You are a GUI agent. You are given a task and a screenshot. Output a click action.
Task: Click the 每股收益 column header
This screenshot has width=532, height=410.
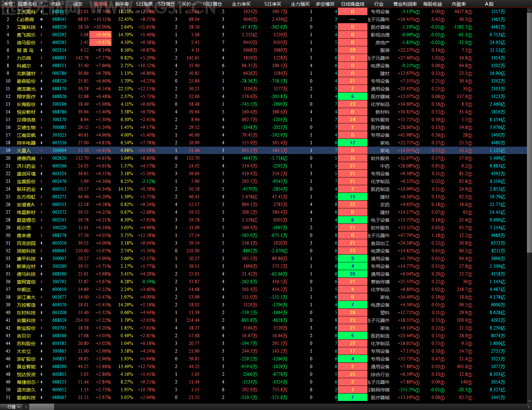tap(433, 4)
